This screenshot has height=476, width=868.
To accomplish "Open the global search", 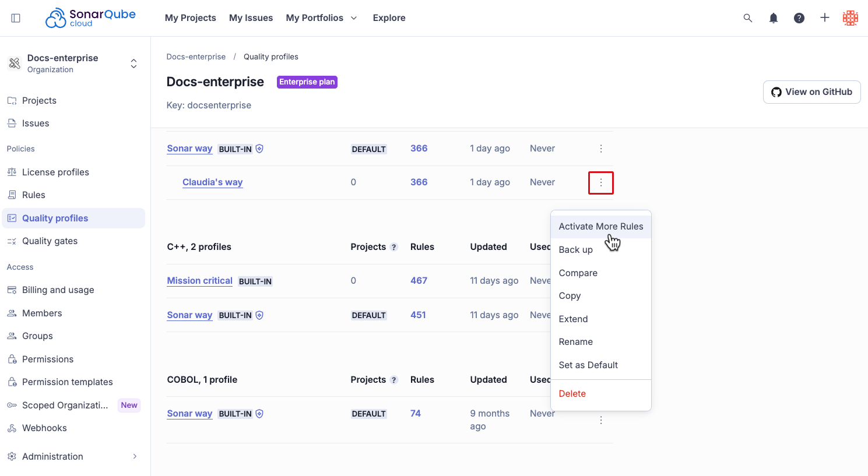I will 747,18.
